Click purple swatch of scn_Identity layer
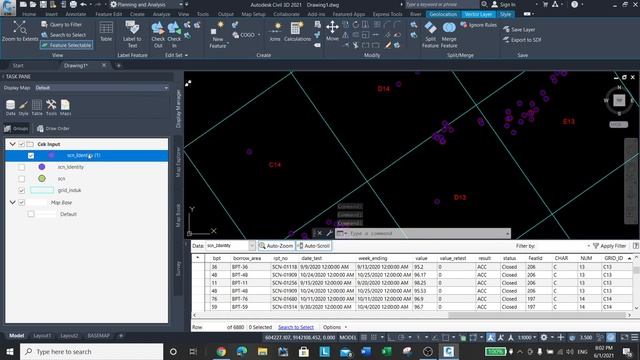This screenshot has height=360, width=640. [42, 167]
